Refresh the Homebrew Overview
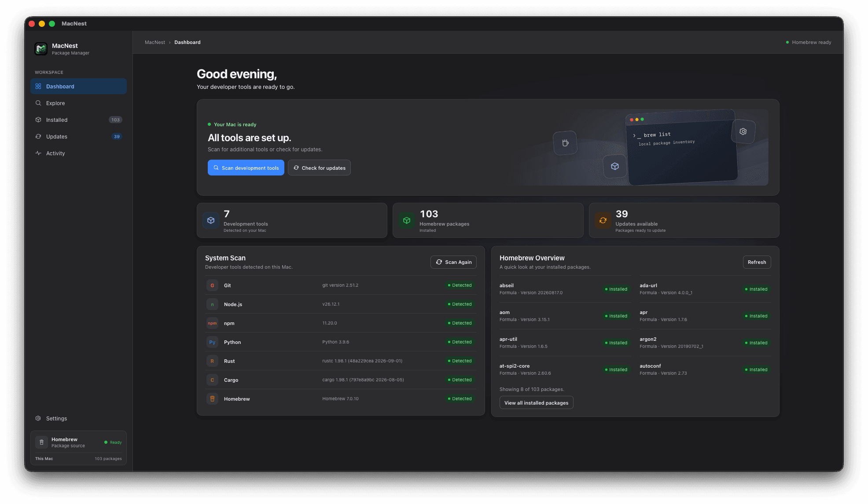The image size is (868, 504). (757, 262)
